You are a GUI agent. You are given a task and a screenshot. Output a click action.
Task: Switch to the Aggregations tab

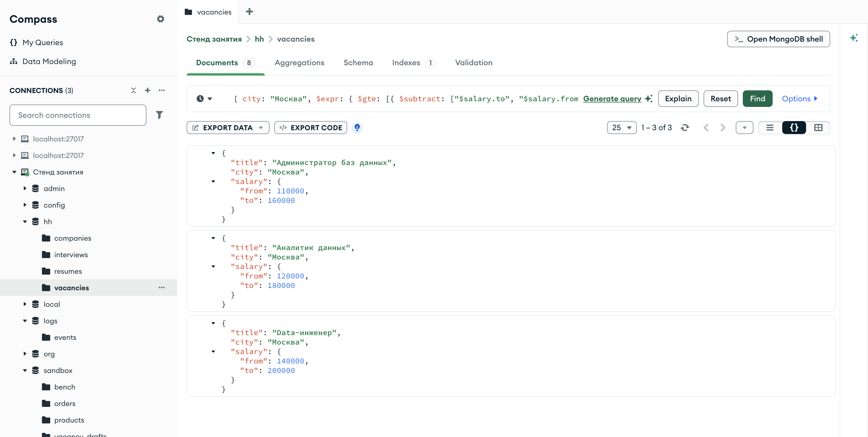point(299,63)
